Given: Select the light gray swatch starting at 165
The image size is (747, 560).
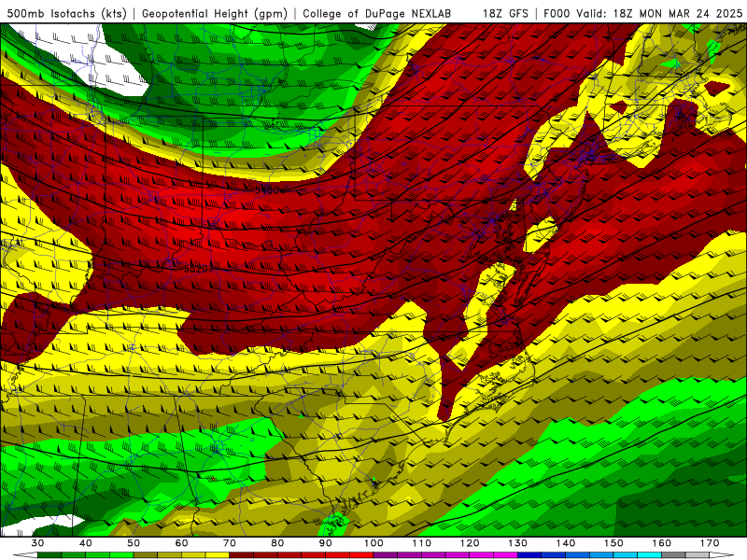Looking at the screenshot, I should 697,554.
